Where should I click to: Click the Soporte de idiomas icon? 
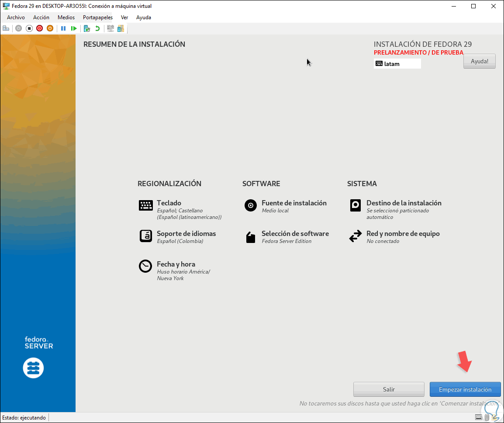point(145,236)
